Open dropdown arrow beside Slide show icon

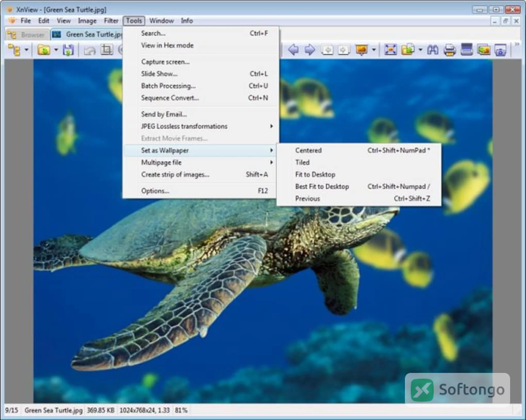(374, 50)
